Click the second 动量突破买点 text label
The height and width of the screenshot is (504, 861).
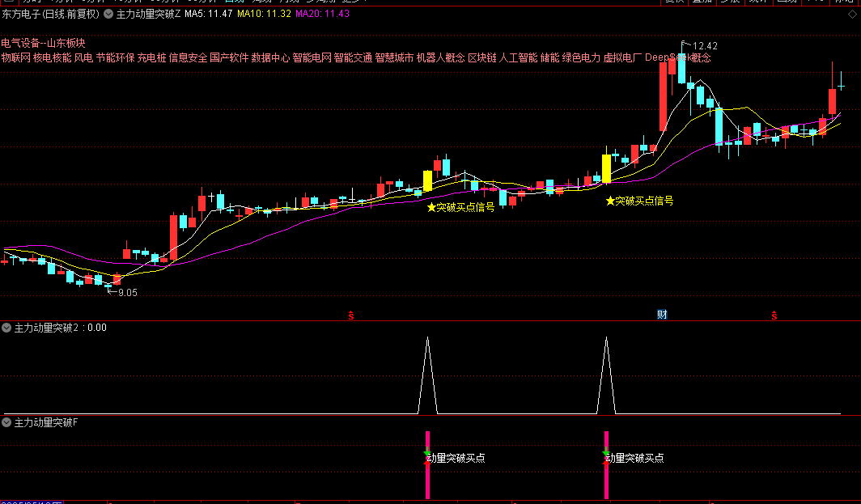(634, 458)
